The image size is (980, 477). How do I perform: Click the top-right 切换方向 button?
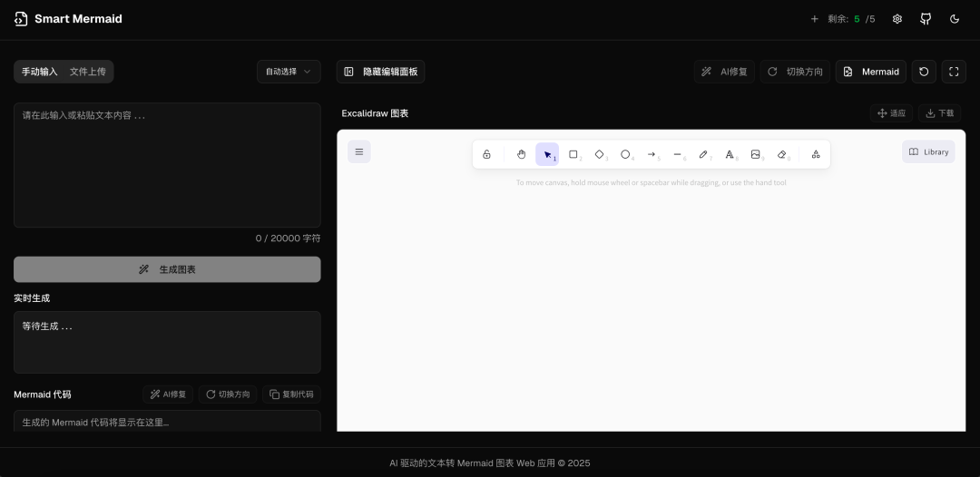(795, 72)
